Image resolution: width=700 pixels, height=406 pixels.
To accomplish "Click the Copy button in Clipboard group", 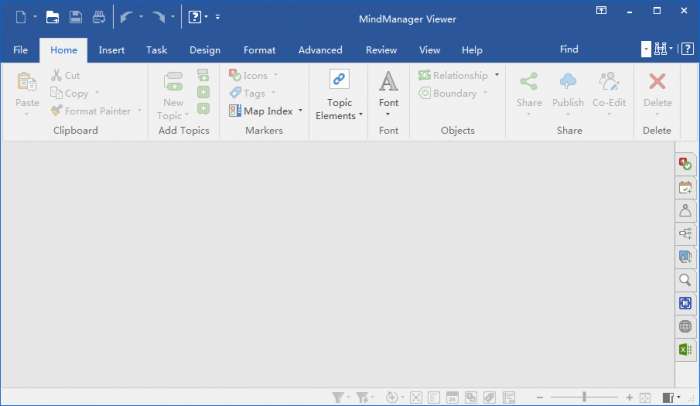I will (70, 93).
